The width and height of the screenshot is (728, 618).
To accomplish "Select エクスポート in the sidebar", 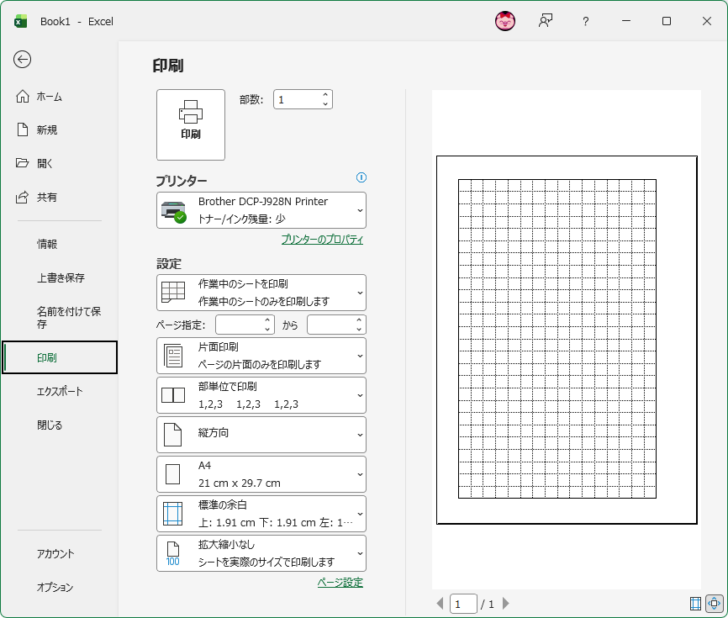I will point(59,391).
